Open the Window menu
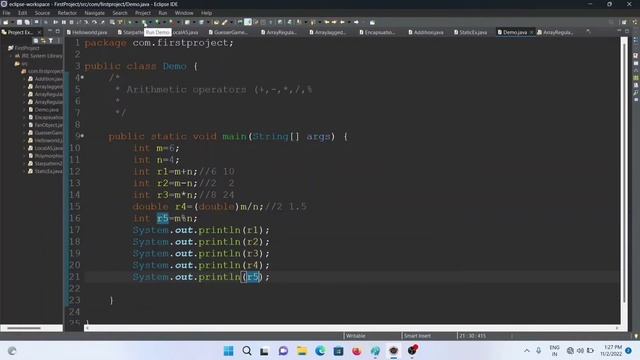The width and height of the screenshot is (640, 360). 184,13
